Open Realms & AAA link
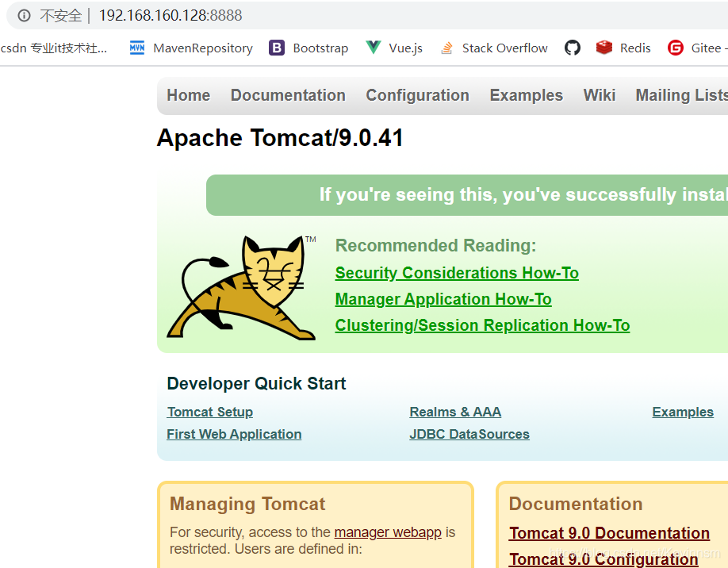Screen dimensions: 728x568 [455, 412]
